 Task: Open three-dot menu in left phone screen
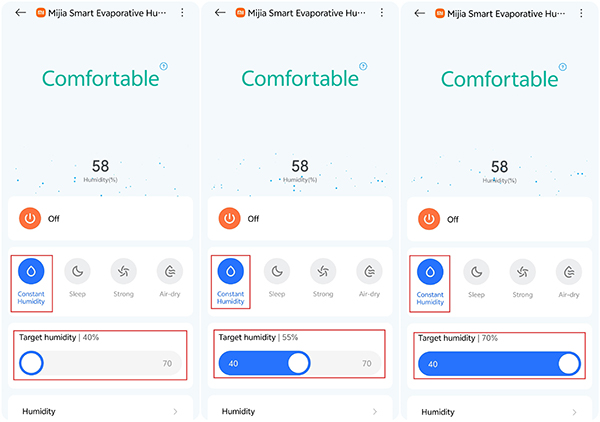[x=182, y=13]
